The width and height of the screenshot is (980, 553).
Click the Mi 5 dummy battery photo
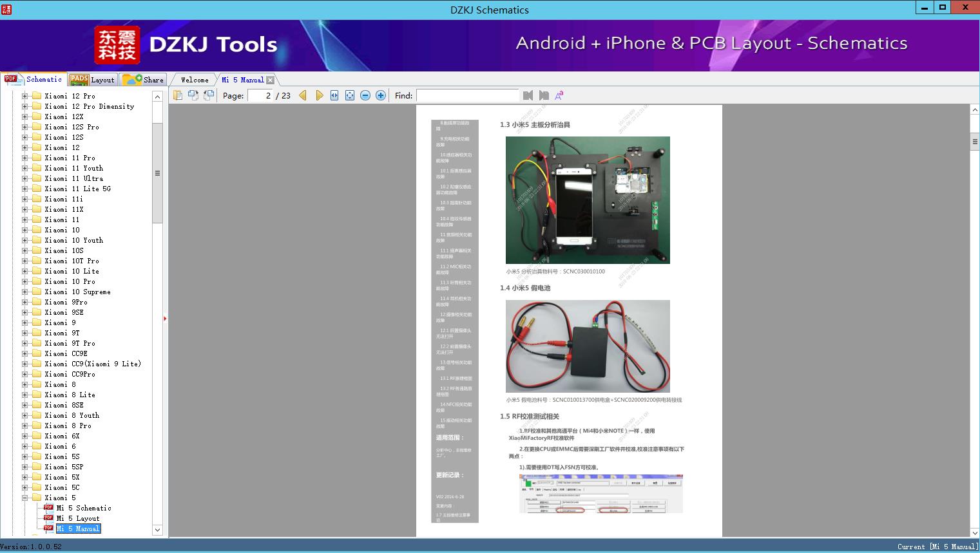(x=588, y=346)
